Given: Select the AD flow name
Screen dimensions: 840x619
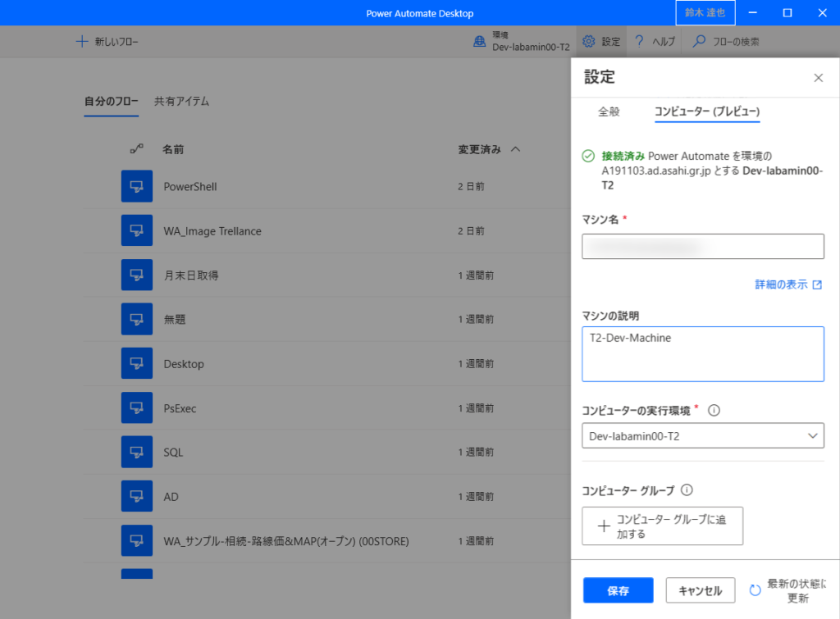Looking at the screenshot, I should tap(171, 497).
